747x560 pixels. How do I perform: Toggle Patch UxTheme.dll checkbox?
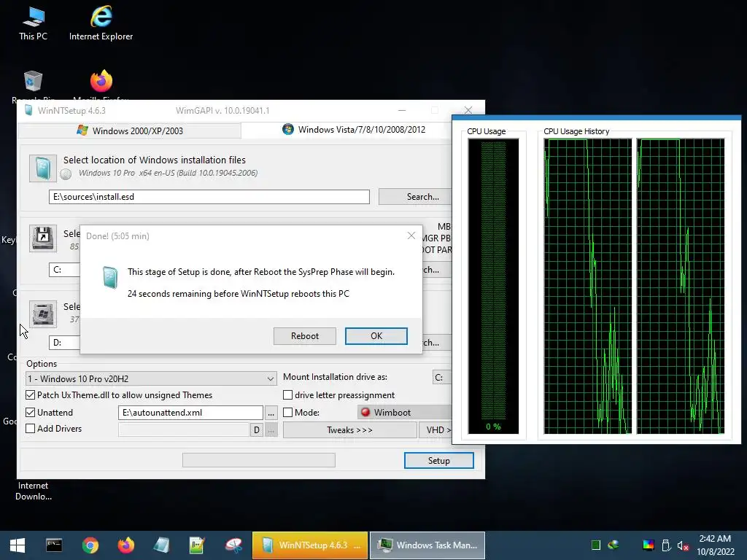coord(31,394)
